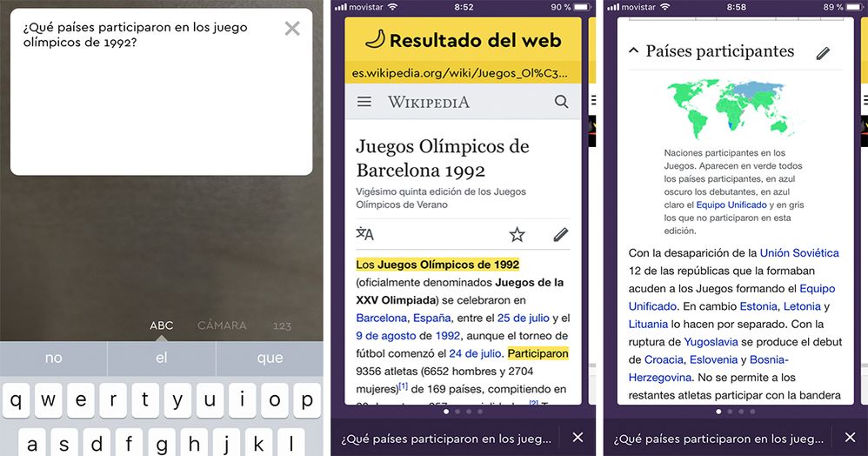Pick the keyboard suggestion "el"
The image size is (868, 456).
(162, 358)
